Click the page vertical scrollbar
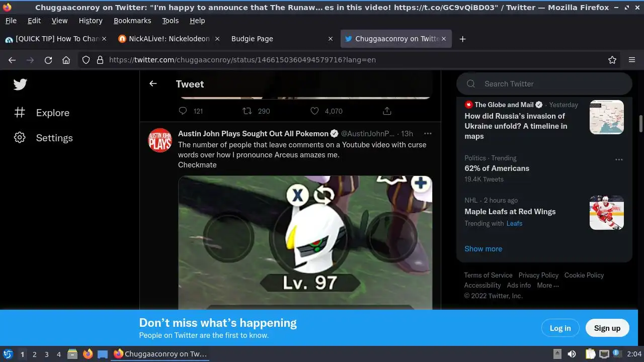Viewport: 644px width, 362px height. (x=640, y=123)
